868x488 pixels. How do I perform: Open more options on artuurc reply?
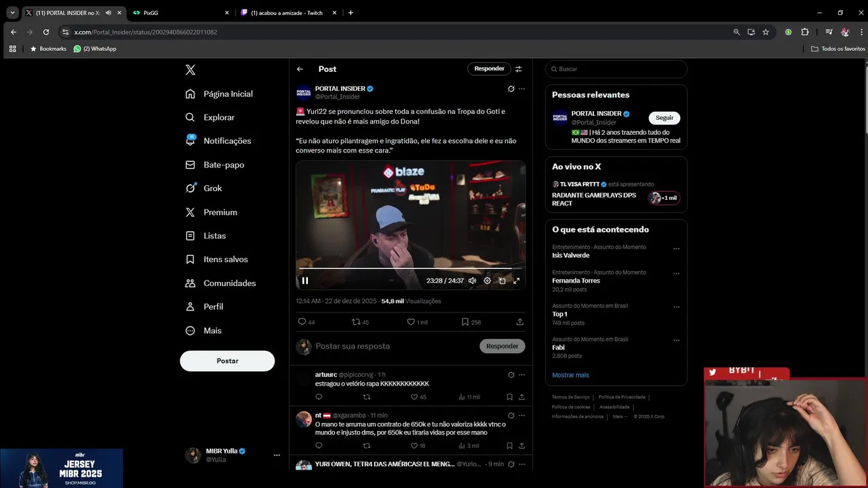coord(521,375)
